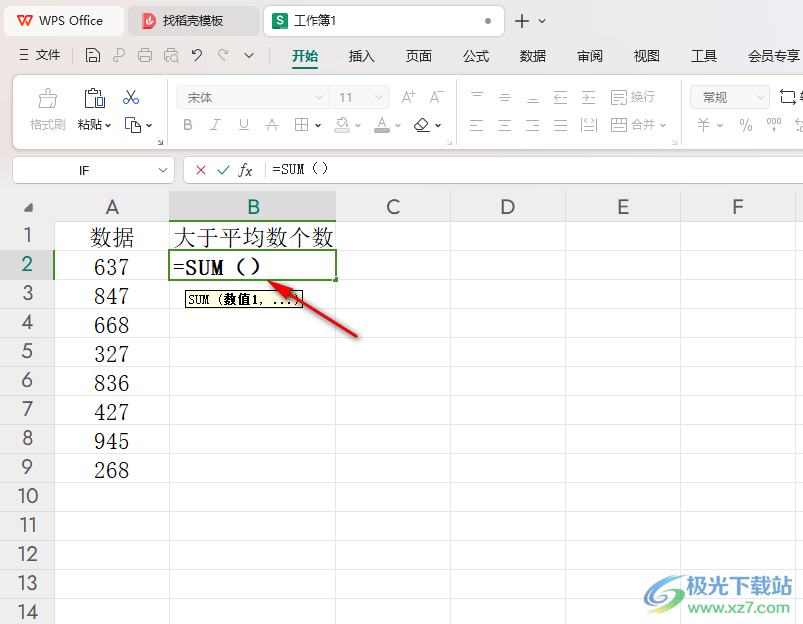803x624 pixels.
Task: Select the Format Painter brush
Action: pyautogui.click(x=47, y=98)
